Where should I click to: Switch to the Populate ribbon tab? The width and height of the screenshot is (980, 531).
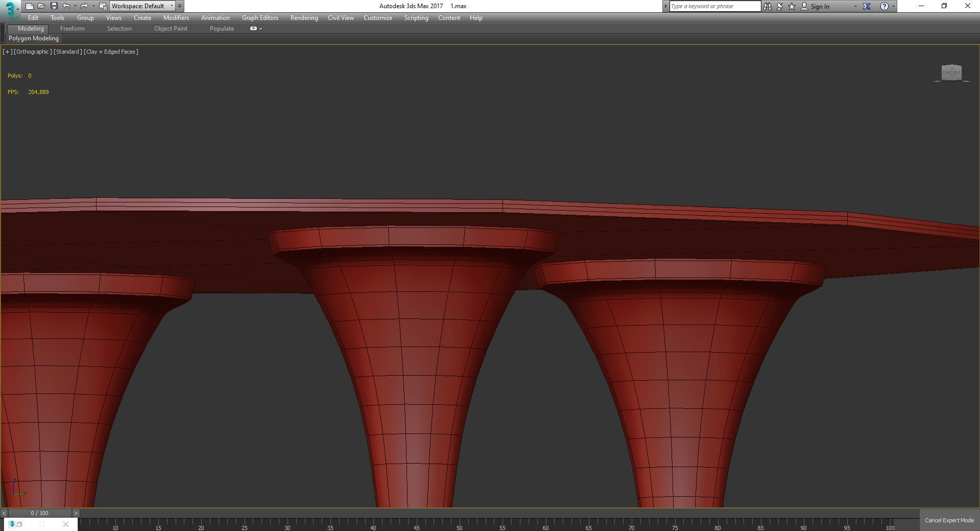point(222,29)
